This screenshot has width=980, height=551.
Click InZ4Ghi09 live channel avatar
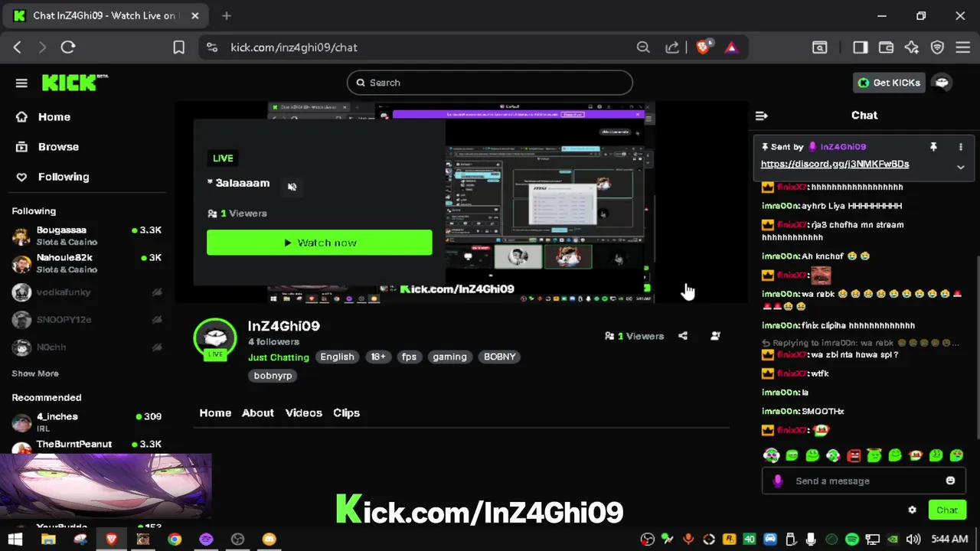coord(215,339)
